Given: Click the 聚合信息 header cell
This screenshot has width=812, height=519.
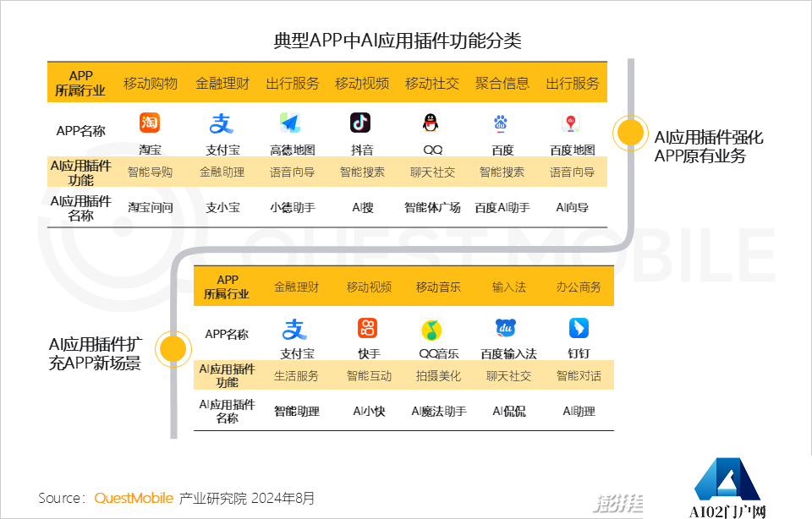Looking at the screenshot, I should tap(502, 84).
